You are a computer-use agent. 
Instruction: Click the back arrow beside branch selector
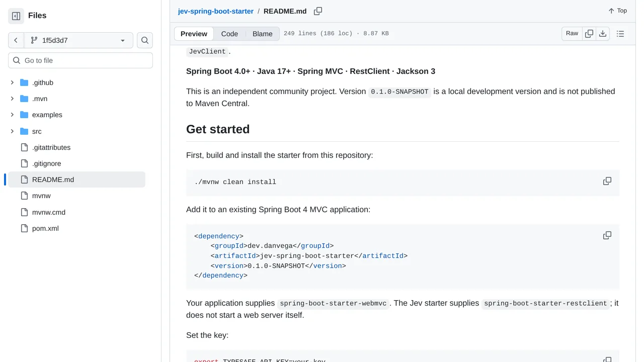[x=16, y=40]
